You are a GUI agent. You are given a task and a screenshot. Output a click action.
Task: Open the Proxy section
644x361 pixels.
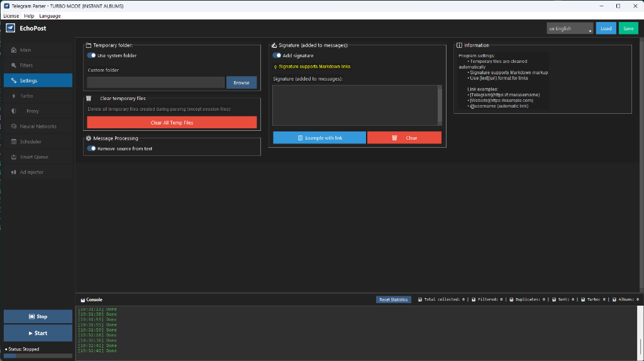[x=38, y=111]
